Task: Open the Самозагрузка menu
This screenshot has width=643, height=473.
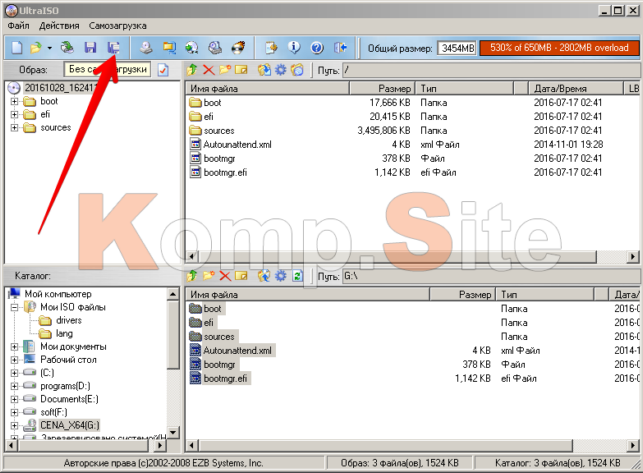Action: click(x=117, y=26)
